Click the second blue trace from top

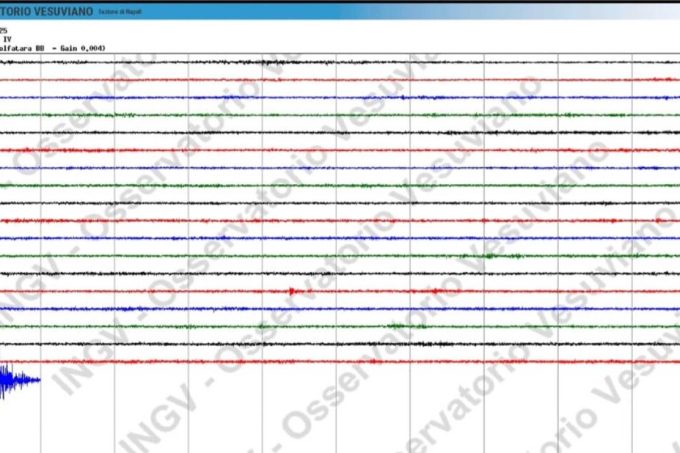point(340,167)
